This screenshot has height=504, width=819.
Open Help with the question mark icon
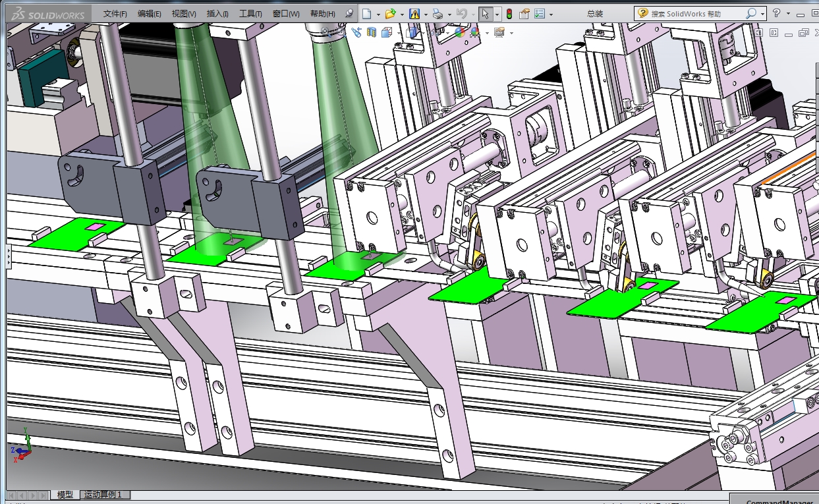point(777,13)
